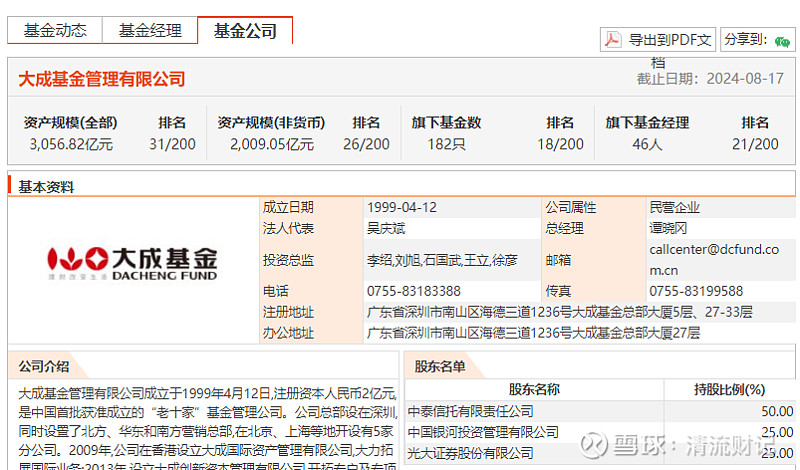Click 导出到PDF文档 button text

(x=670, y=40)
